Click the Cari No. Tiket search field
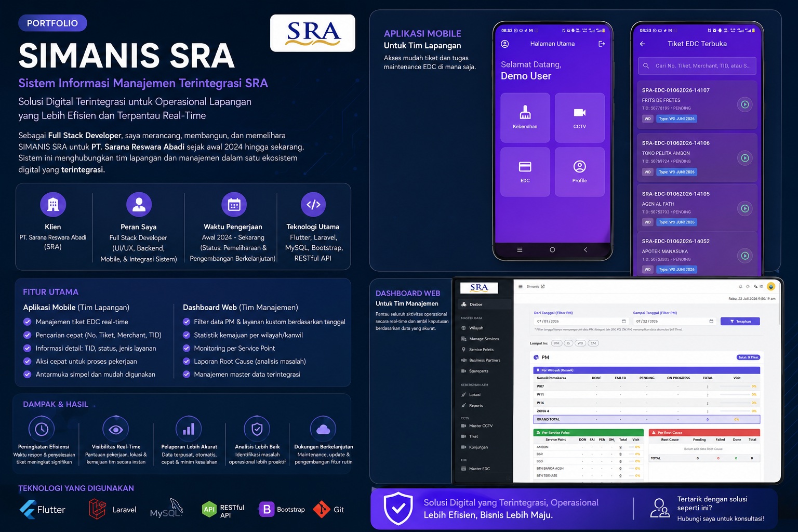The height and width of the screenshot is (532, 798). coord(697,66)
